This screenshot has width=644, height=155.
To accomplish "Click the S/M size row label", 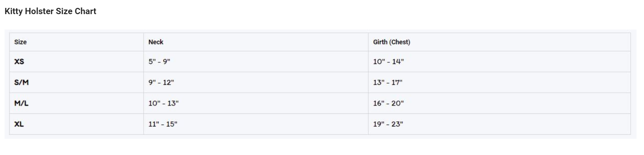I will (21, 82).
